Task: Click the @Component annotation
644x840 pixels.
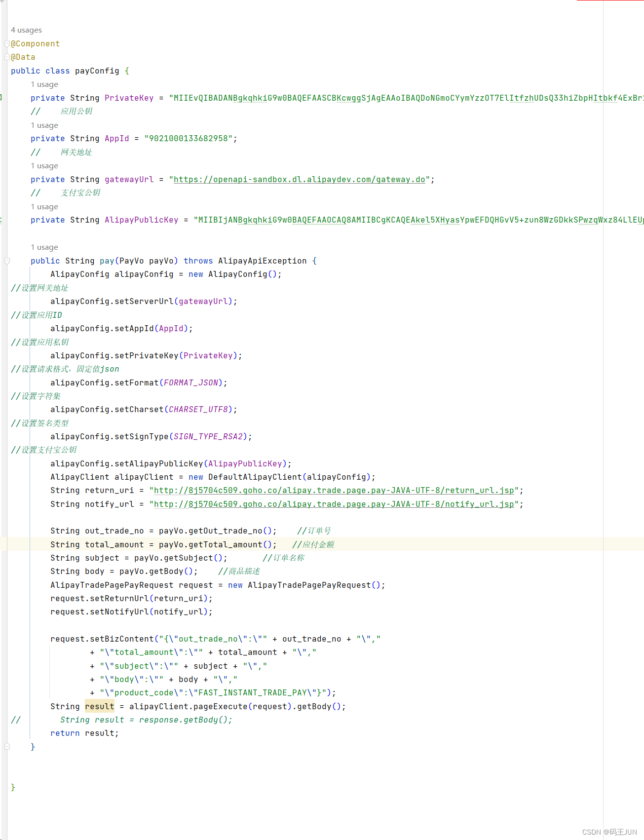Action: coord(36,44)
